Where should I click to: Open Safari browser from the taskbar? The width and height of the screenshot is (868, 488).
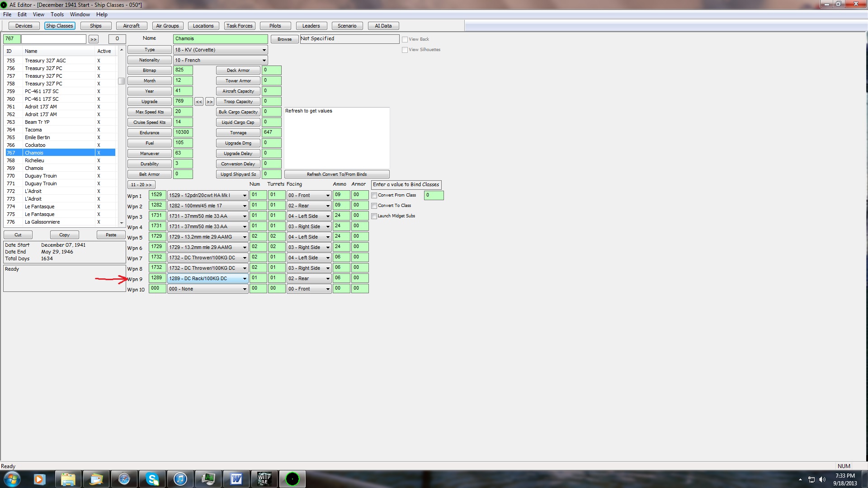click(124, 479)
